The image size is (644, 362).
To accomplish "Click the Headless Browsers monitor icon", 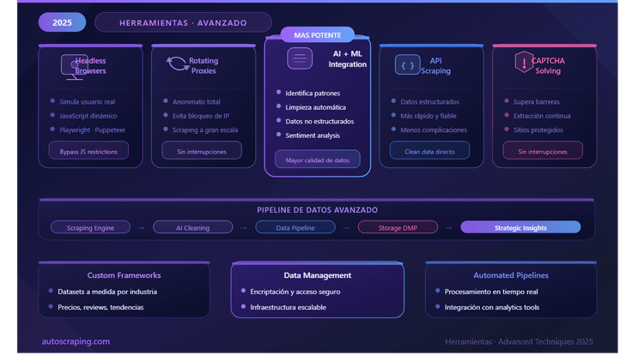I will [x=75, y=67].
